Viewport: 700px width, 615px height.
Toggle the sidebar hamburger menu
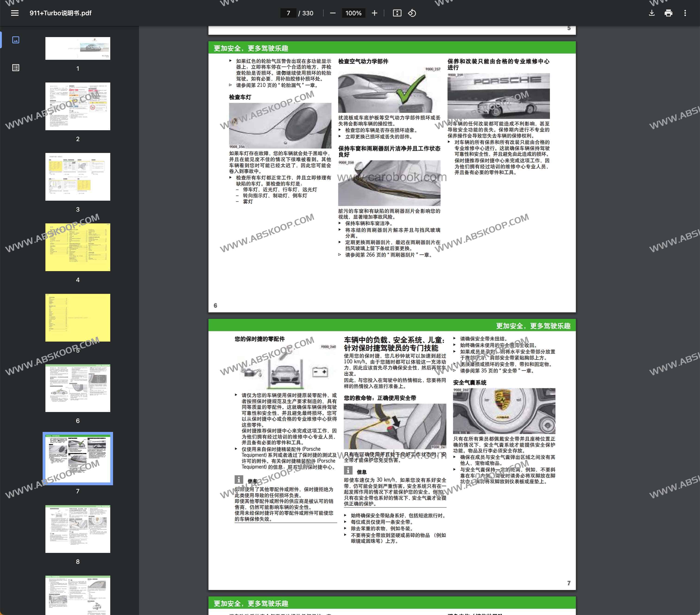(x=15, y=13)
